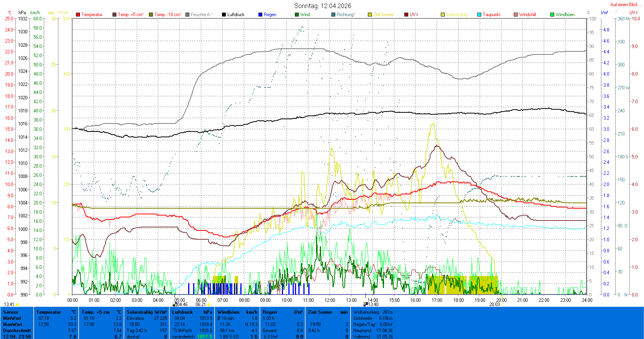Click the red Temperatur legend square
644x339 pixels.
[x=78, y=15]
